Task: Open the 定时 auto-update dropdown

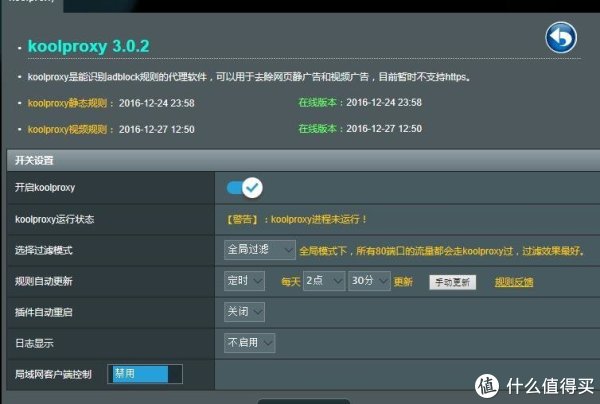Action: click(x=244, y=281)
